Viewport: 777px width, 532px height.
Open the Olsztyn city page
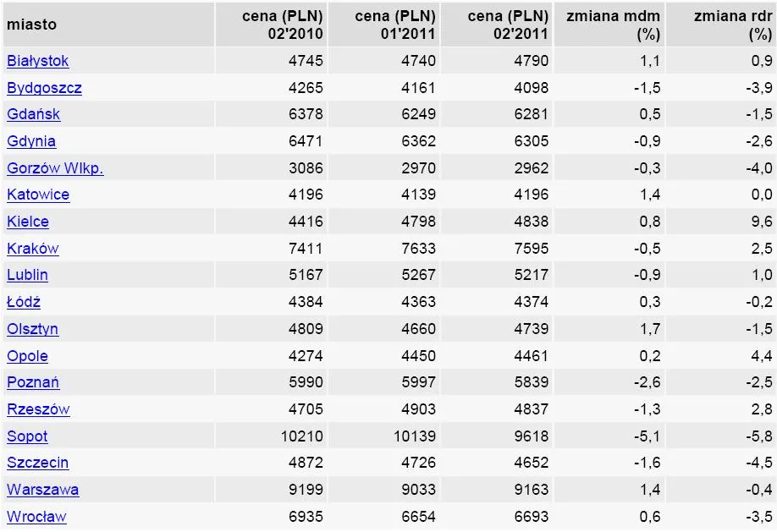click(x=33, y=329)
